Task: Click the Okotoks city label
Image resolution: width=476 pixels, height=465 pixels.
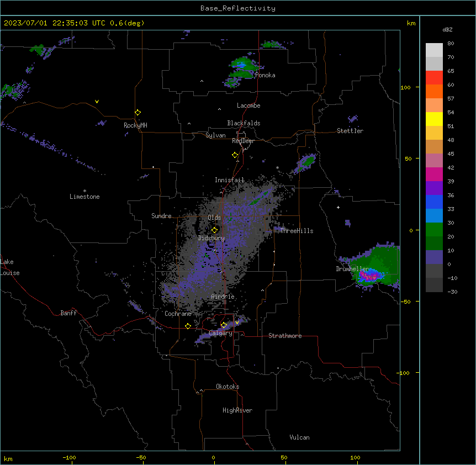Action: [228, 387]
